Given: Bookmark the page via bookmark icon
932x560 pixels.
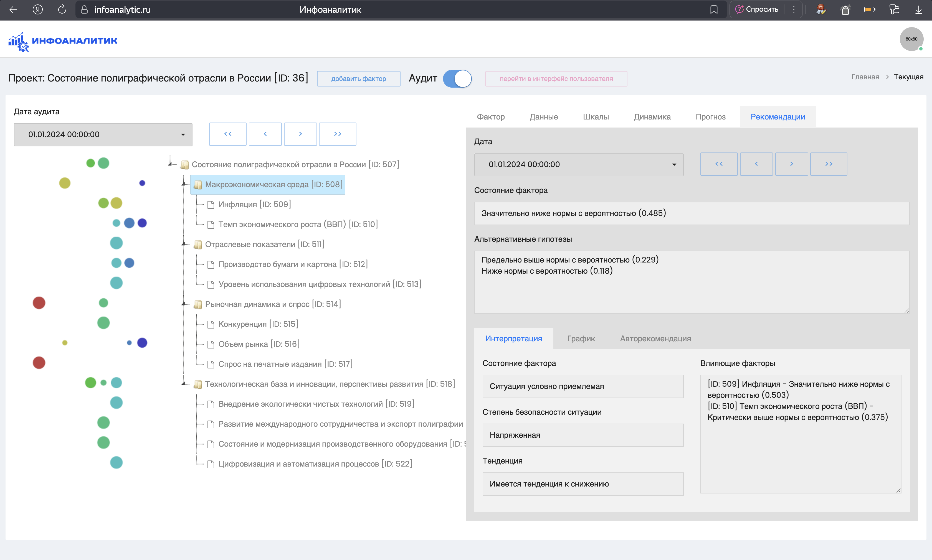Looking at the screenshot, I should click(x=713, y=9).
